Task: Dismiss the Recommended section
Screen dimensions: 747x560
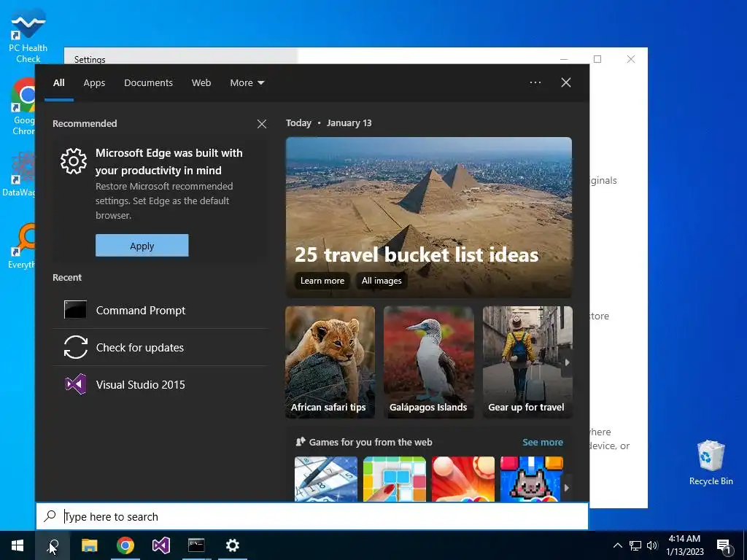Action: point(262,124)
